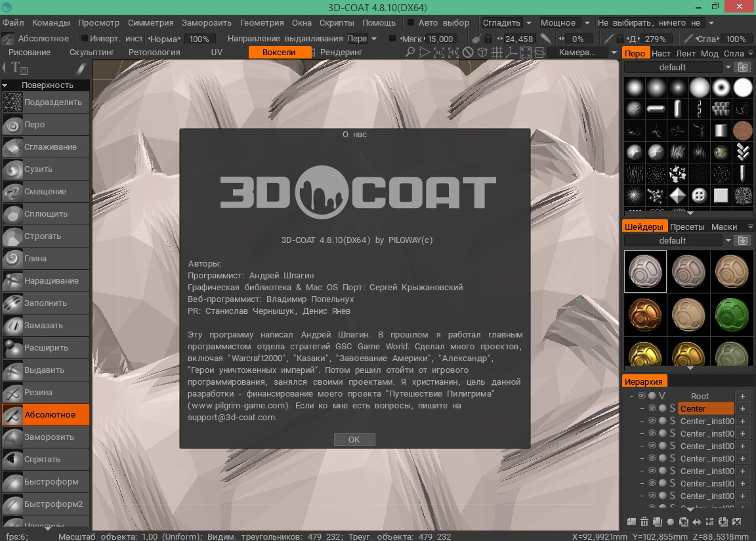The width and height of the screenshot is (756, 541).
Task: Select the Резина rubber tool
Action: tap(46, 393)
